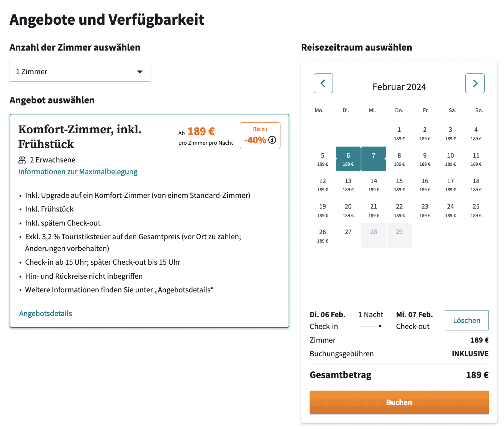Click Löschen to clear selected dates
This screenshot has width=504, height=429.
click(x=466, y=320)
